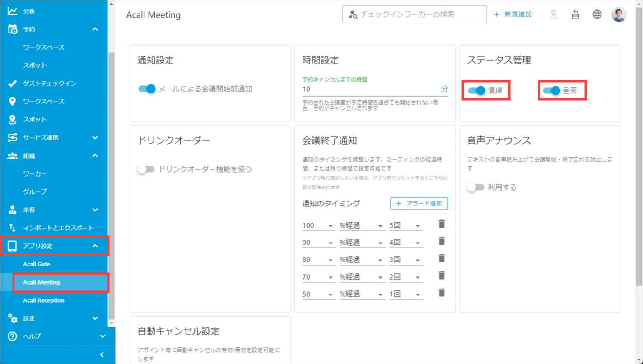This screenshot has width=643, height=364.
Task: Expand the 来客 menu section
Action: click(95, 210)
